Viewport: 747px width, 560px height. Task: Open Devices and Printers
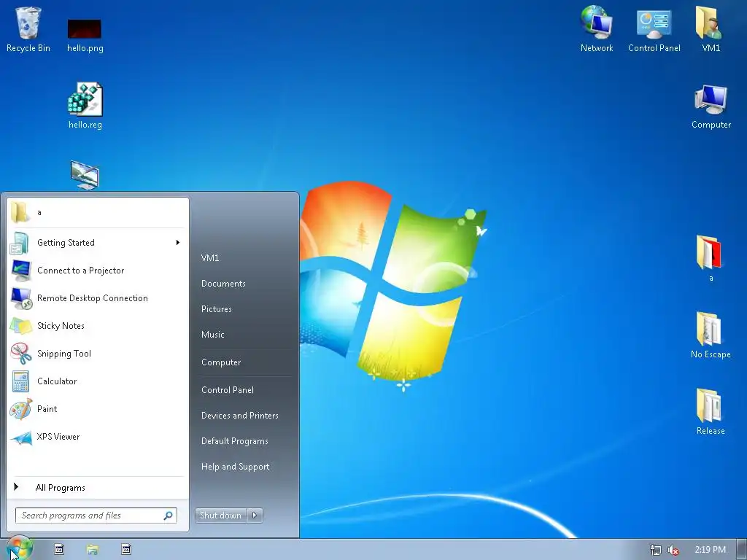239,416
